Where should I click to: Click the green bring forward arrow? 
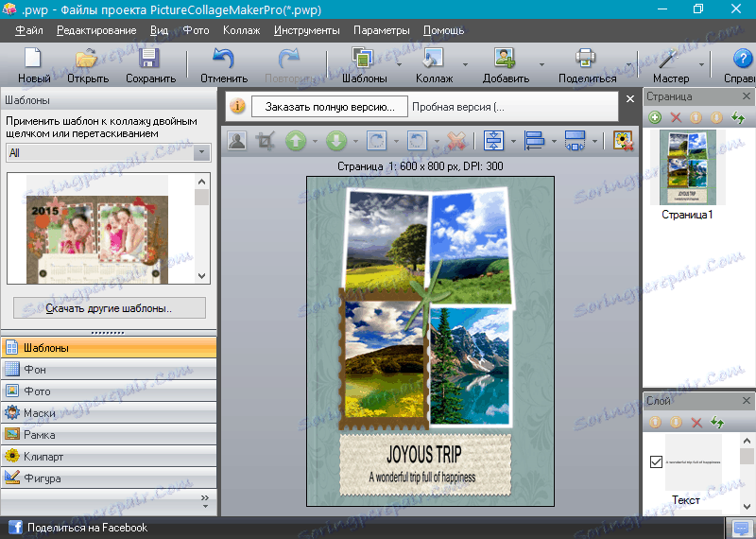point(296,141)
